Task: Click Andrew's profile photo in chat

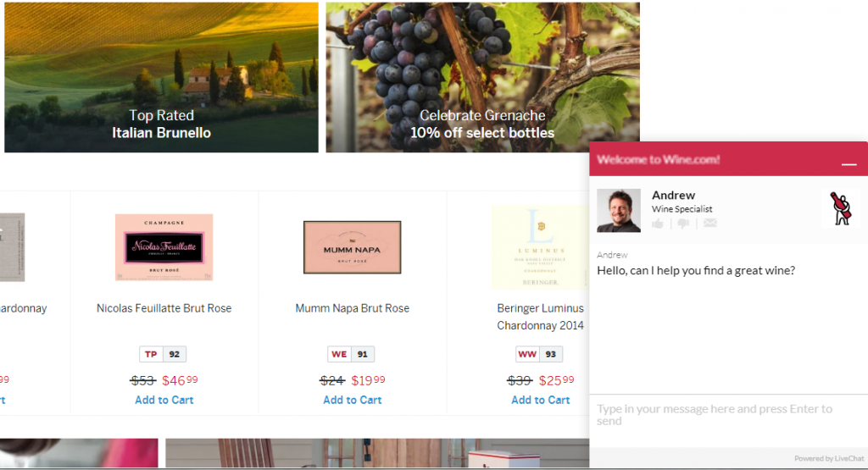Action: click(619, 210)
